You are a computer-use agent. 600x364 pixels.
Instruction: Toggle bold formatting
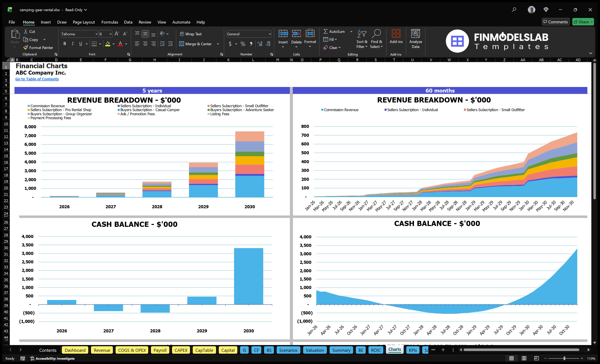click(x=65, y=44)
